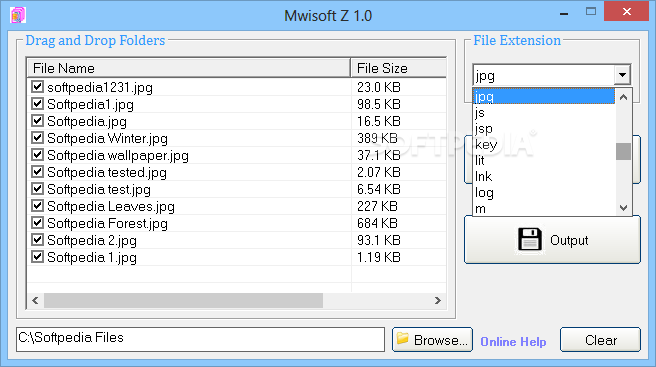Image resolution: width=656 pixels, height=367 pixels.
Task: Choose lit from extension list
Action: pyautogui.click(x=544, y=160)
